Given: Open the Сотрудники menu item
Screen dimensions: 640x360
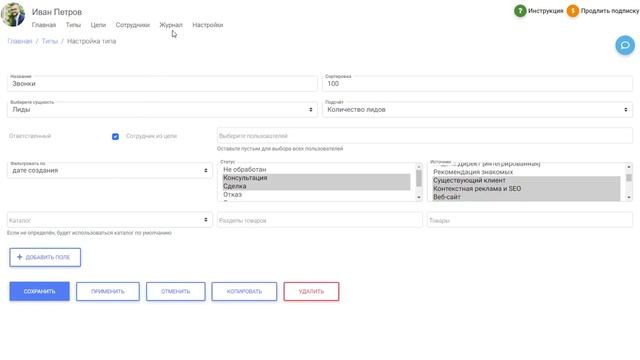Looking at the screenshot, I should click(133, 25).
